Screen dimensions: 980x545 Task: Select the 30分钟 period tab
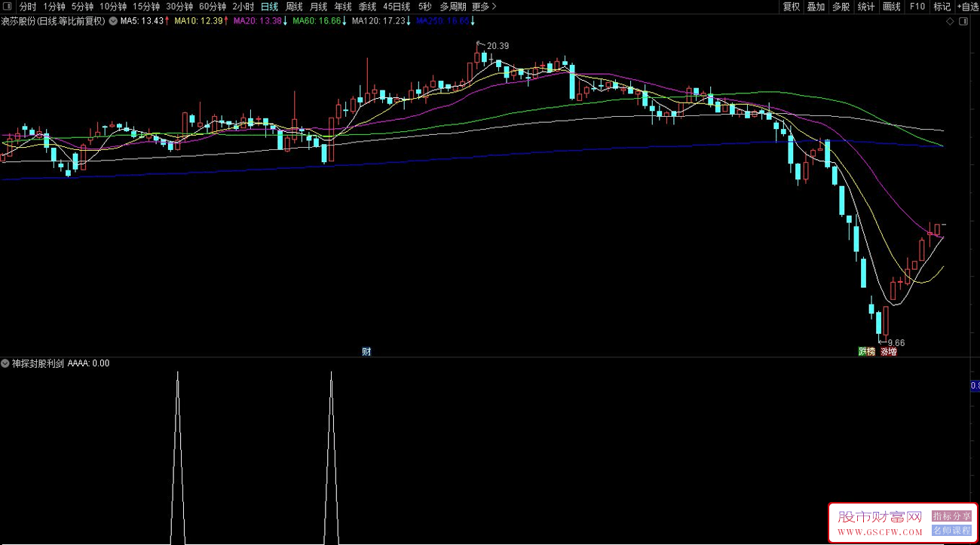point(179,7)
